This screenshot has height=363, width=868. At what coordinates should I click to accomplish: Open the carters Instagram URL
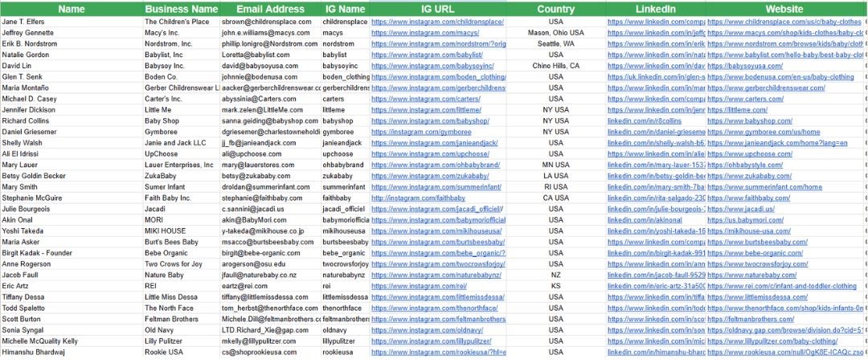[425, 99]
